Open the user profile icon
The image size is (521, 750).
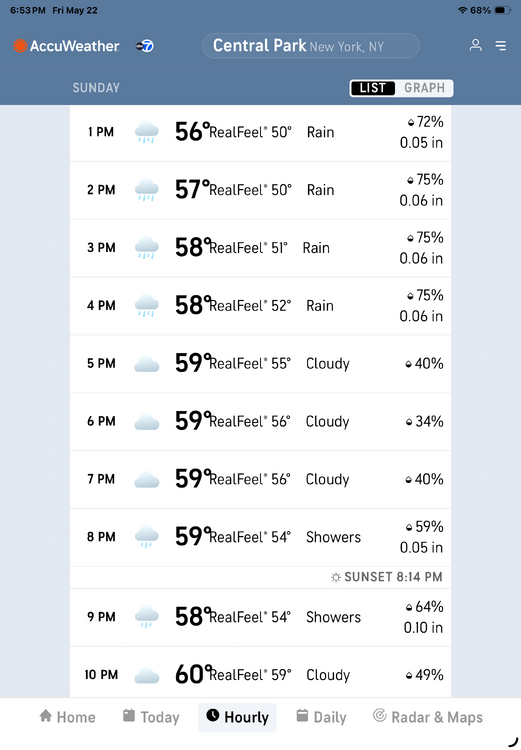coord(475,45)
